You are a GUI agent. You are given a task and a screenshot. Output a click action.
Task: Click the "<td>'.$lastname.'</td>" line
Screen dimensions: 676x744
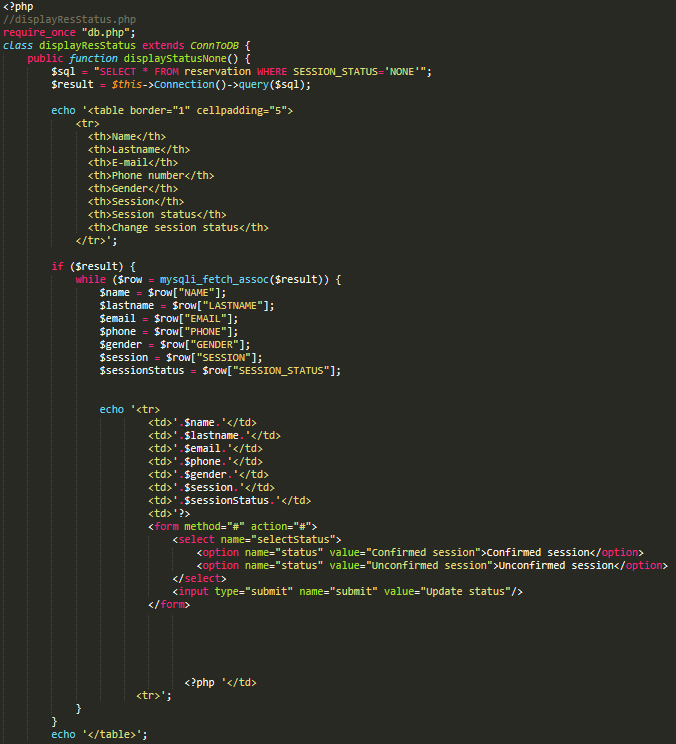coord(214,436)
